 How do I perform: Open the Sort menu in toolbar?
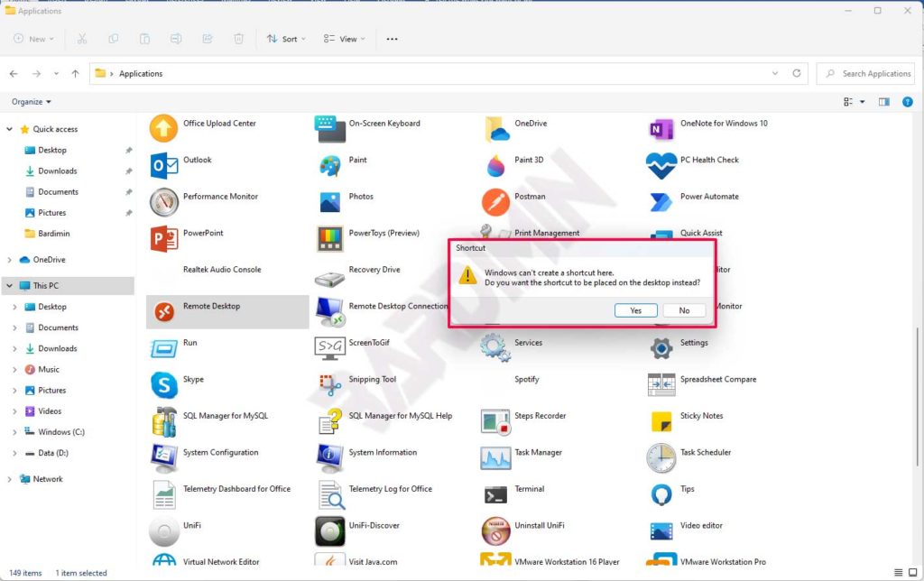(x=286, y=39)
